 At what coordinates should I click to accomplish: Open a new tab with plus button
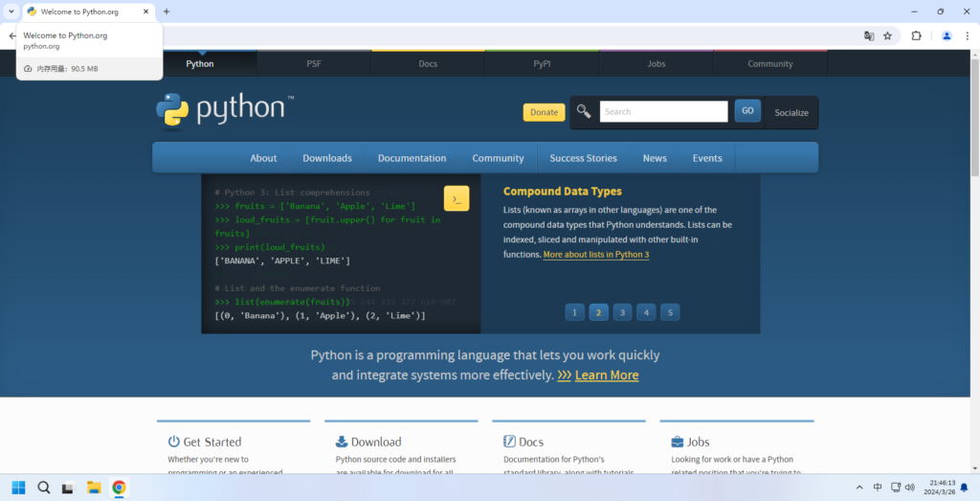point(167,11)
